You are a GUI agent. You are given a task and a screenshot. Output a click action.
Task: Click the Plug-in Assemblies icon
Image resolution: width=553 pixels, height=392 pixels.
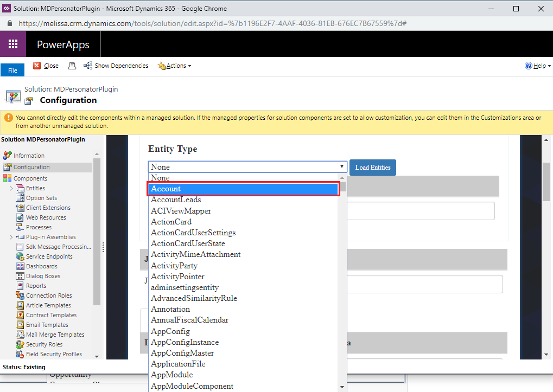pos(20,237)
